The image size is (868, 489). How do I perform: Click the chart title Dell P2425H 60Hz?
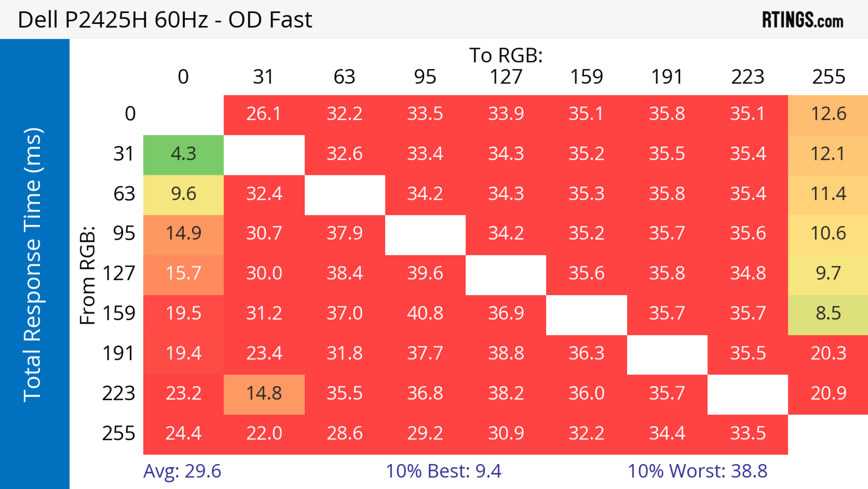[165, 20]
